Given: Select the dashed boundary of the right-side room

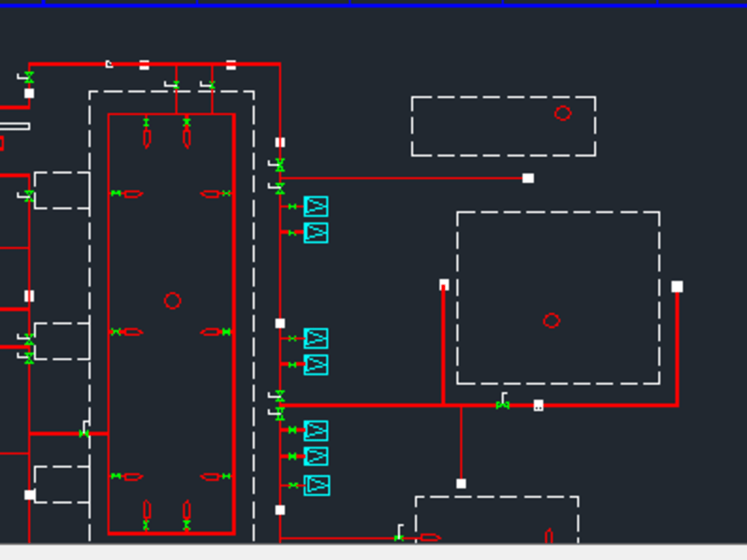Looking at the screenshot, I should click(x=559, y=214).
